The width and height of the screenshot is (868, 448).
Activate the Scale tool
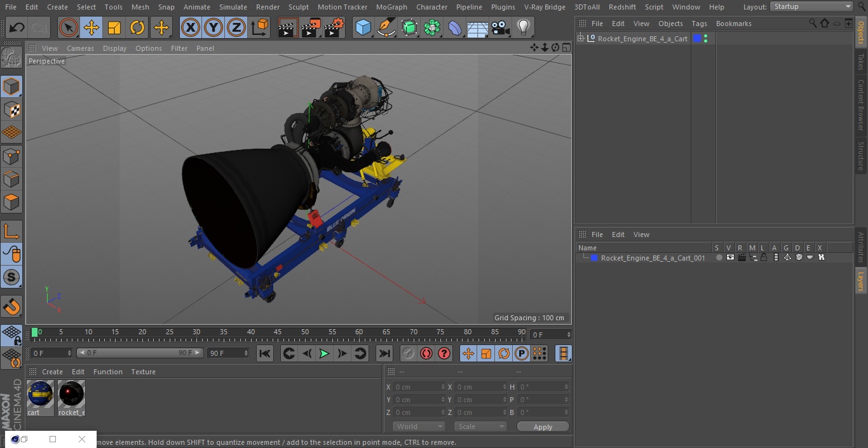[114, 28]
